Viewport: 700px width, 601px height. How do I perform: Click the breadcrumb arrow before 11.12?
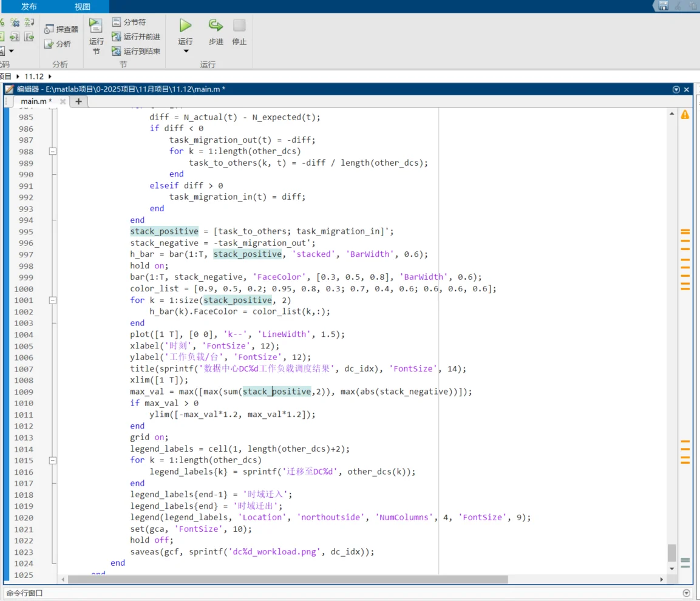(x=18, y=76)
